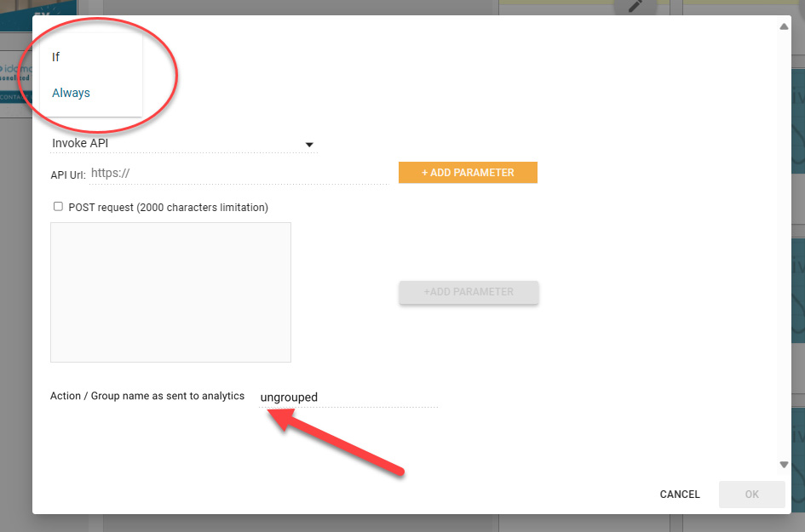Image resolution: width=805 pixels, height=532 pixels.
Task: Select the "If" condition option
Action: click(x=56, y=57)
